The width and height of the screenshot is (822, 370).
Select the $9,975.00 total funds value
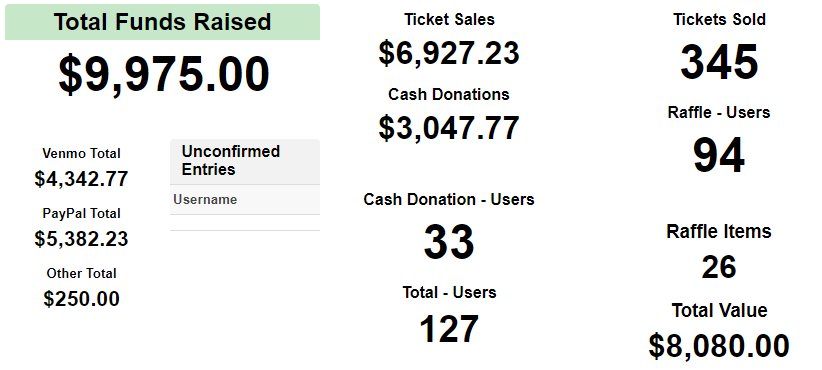(164, 74)
